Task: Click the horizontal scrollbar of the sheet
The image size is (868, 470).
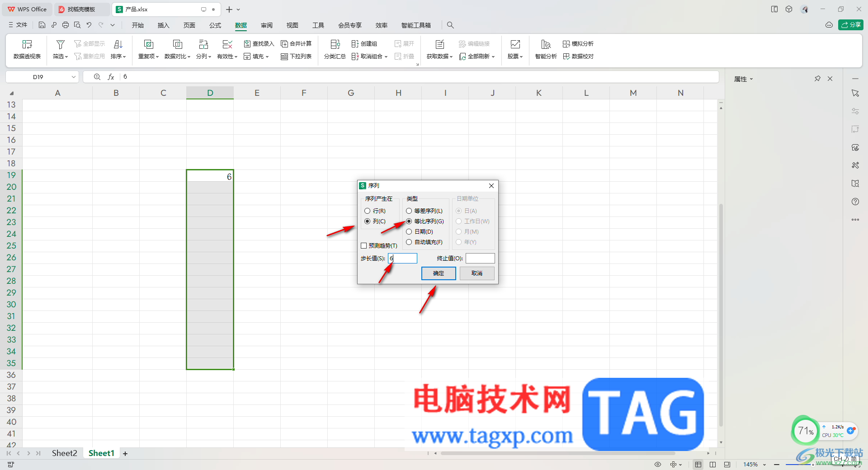Action: coord(558,453)
